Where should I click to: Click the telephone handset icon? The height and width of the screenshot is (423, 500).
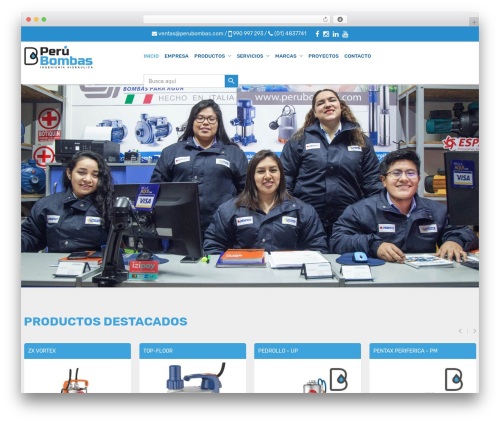(270, 34)
